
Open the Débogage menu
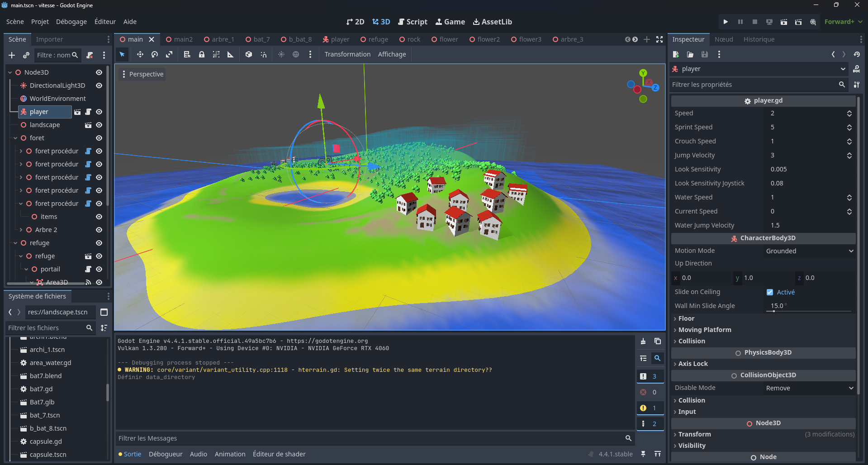tap(71, 22)
